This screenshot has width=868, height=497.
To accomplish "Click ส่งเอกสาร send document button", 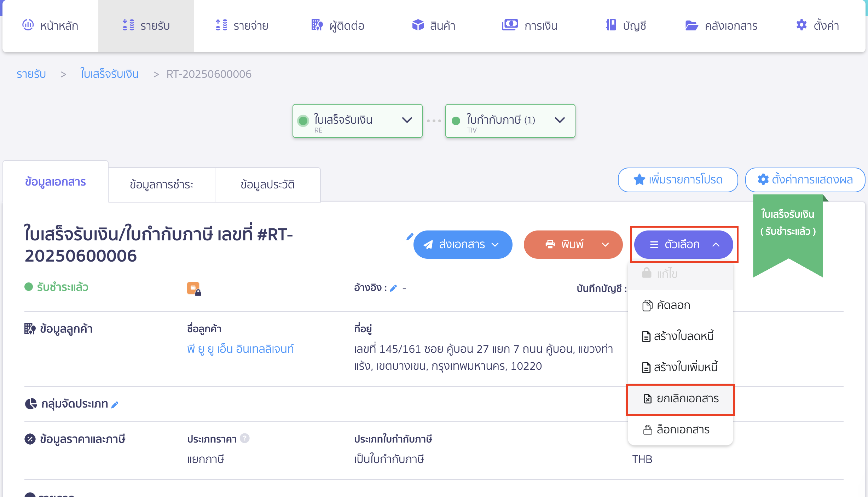I will 463,245.
